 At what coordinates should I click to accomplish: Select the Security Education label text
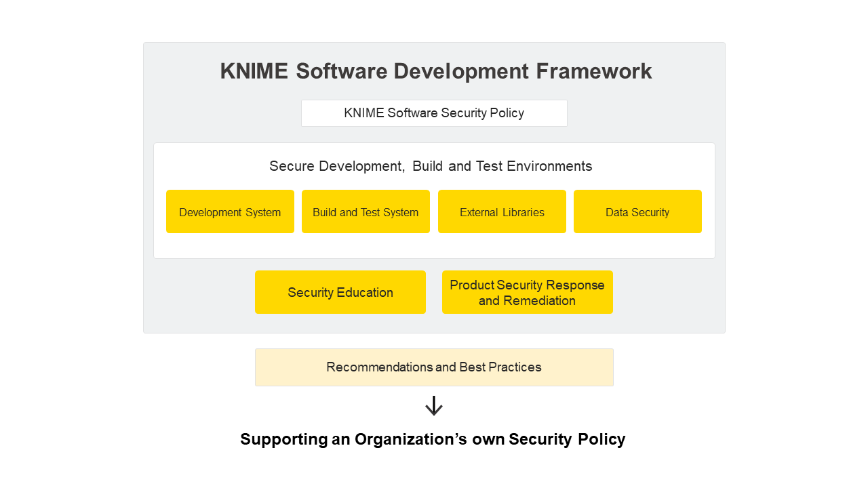pyautogui.click(x=340, y=292)
